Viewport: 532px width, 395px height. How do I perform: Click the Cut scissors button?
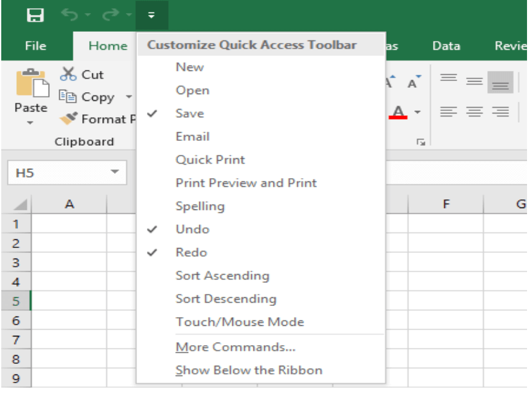(82, 74)
